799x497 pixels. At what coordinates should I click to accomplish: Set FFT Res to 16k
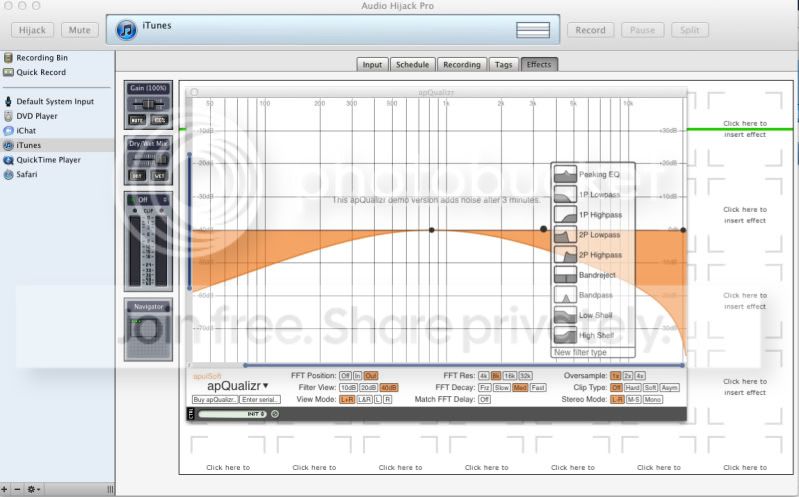(510, 376)
